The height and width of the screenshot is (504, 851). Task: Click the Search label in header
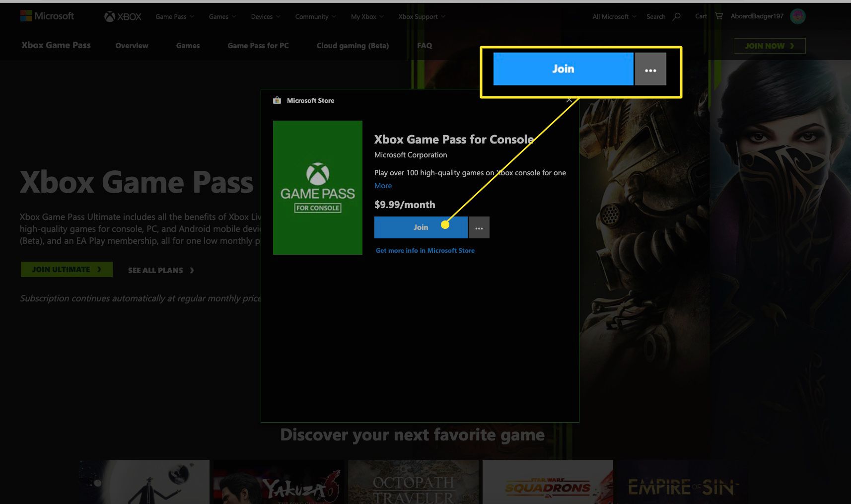coord(656,17)
